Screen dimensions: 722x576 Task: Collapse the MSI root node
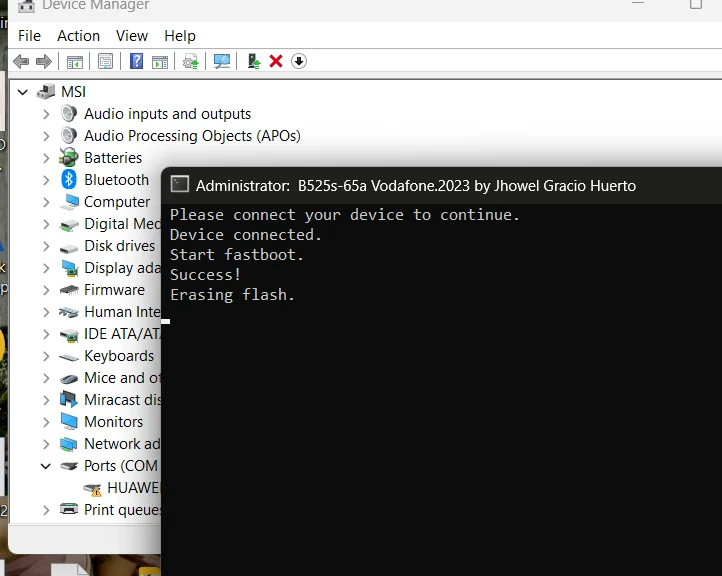tap(23, 92)
